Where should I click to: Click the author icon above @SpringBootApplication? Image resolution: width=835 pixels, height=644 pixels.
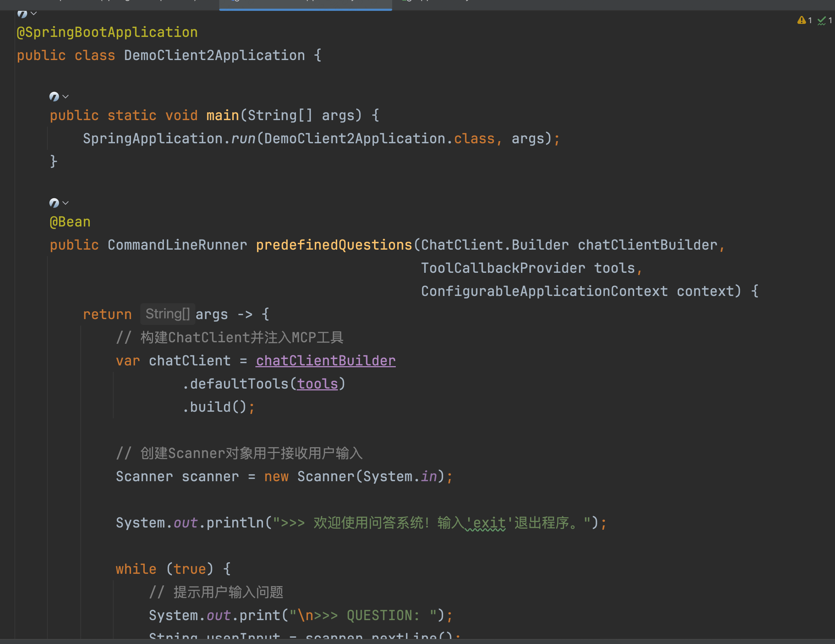coord(22,14)
